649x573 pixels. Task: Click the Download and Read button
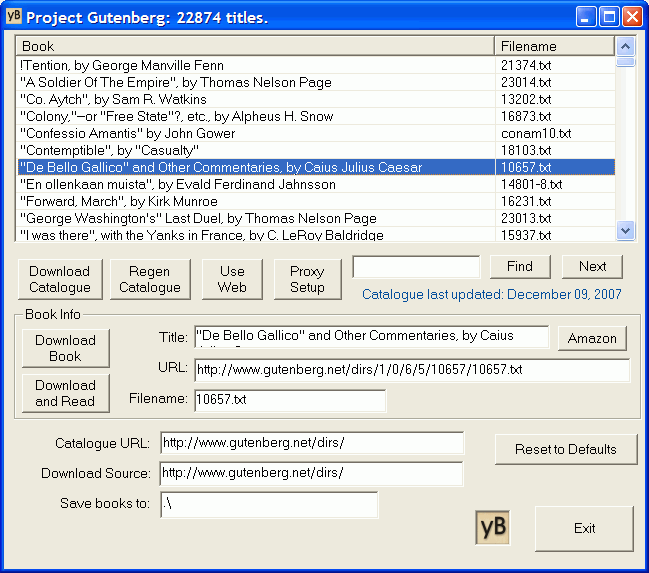[65, 393]
